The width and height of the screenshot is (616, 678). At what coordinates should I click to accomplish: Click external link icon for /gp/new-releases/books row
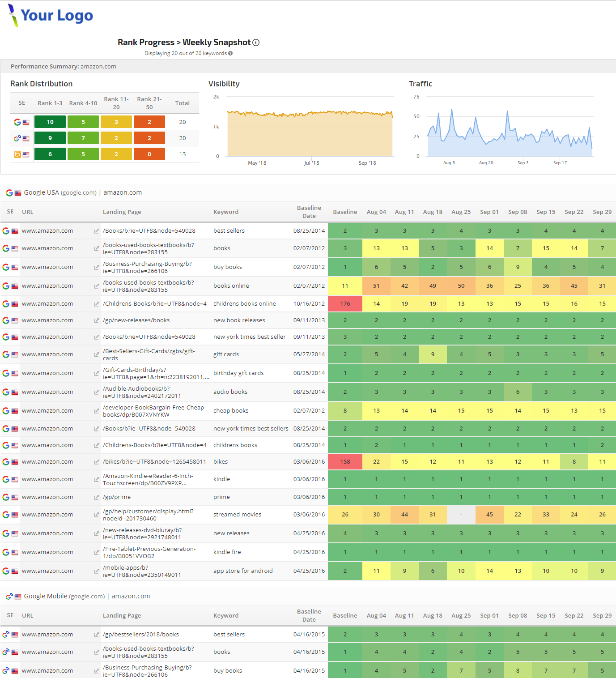coord(97,320)
